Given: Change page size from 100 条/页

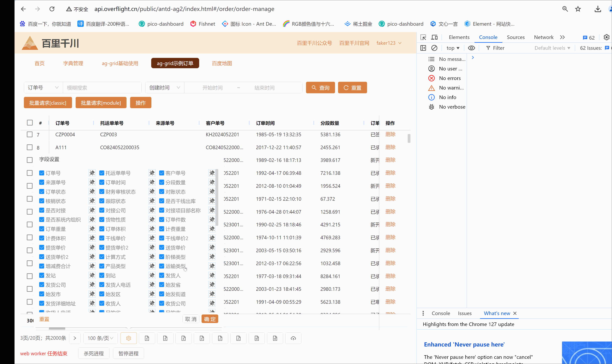Looking at the screenshot, I should coord(100,338).
